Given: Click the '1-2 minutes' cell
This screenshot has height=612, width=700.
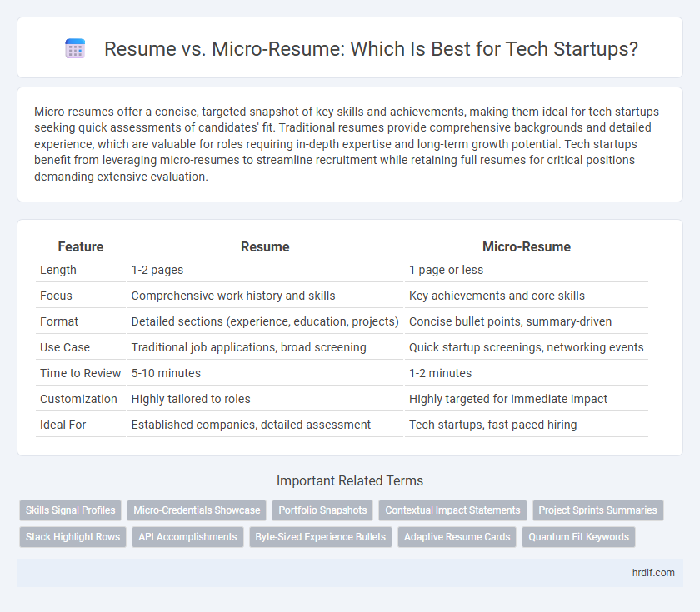Looking at the screenshot, I should tap(527, 373).
